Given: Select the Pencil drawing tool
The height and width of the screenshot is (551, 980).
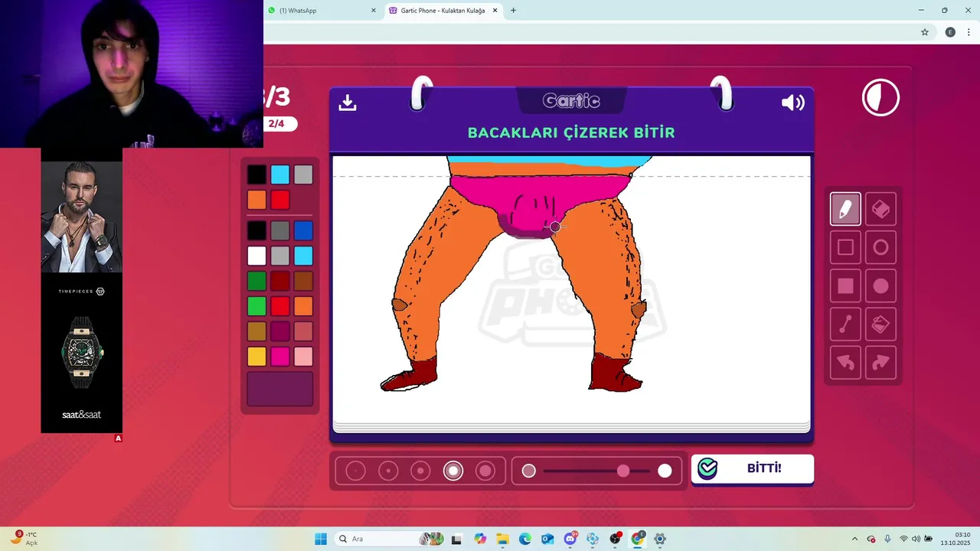Looking at the screenshot, I should point(845,209).
